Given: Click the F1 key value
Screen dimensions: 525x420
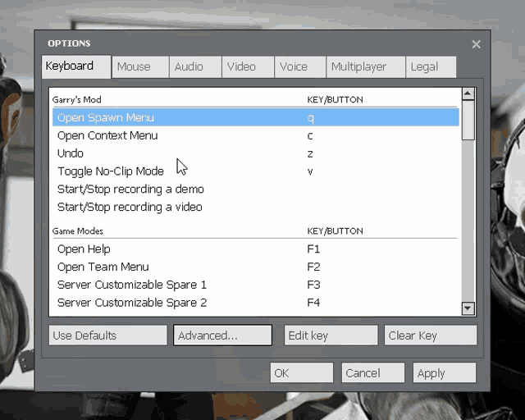Looking at the screenshot, I should click(x=313, y=249).
